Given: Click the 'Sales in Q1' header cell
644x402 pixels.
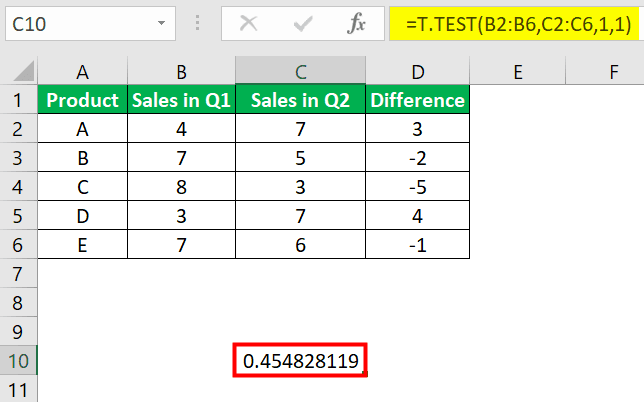Looking at the screenshot, I should 182,100.
